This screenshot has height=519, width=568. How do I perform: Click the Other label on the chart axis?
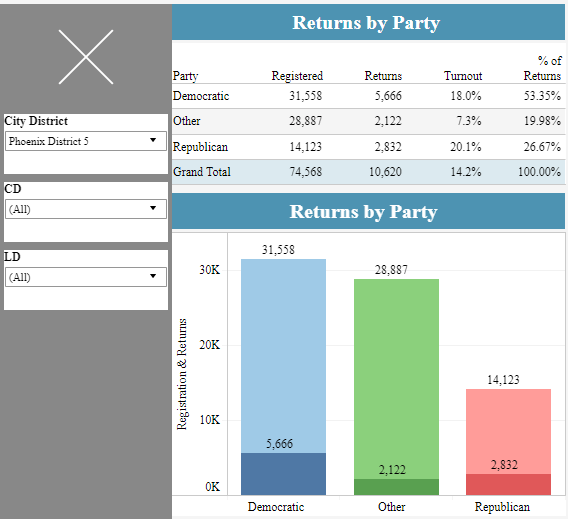[392, 507]
